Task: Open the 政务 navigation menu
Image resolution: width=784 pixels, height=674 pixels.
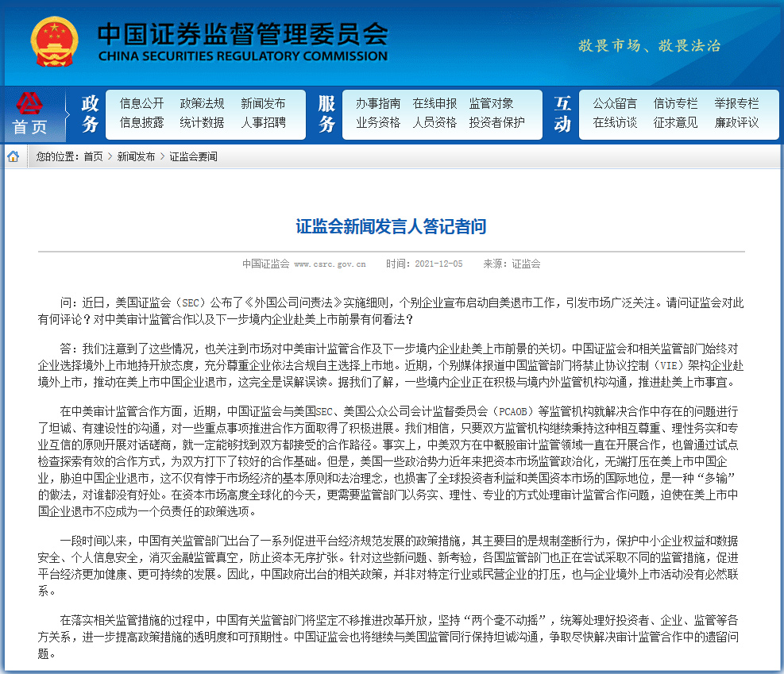Action: click(x=87, y=114)
